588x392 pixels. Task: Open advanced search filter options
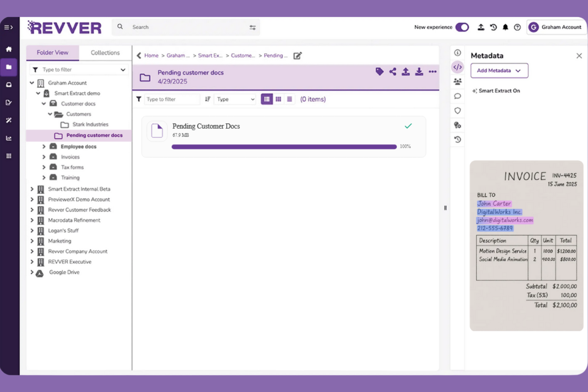tap(252, 27)
